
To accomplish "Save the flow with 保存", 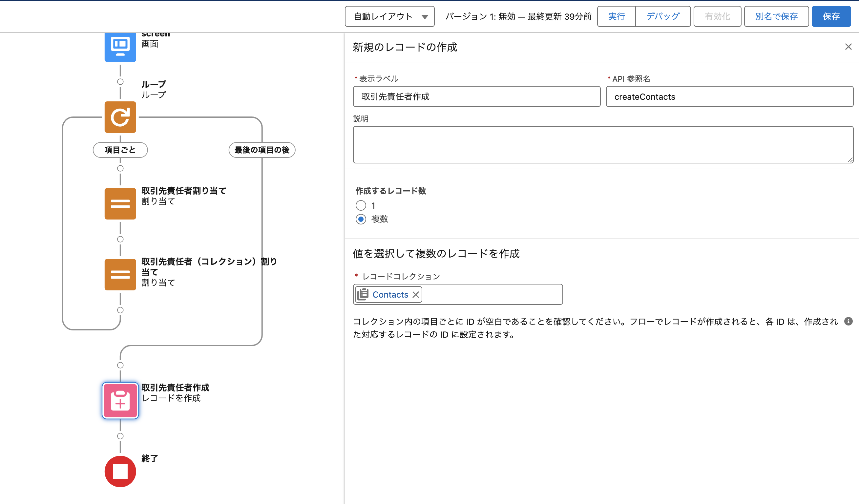I will pos(831,16).
